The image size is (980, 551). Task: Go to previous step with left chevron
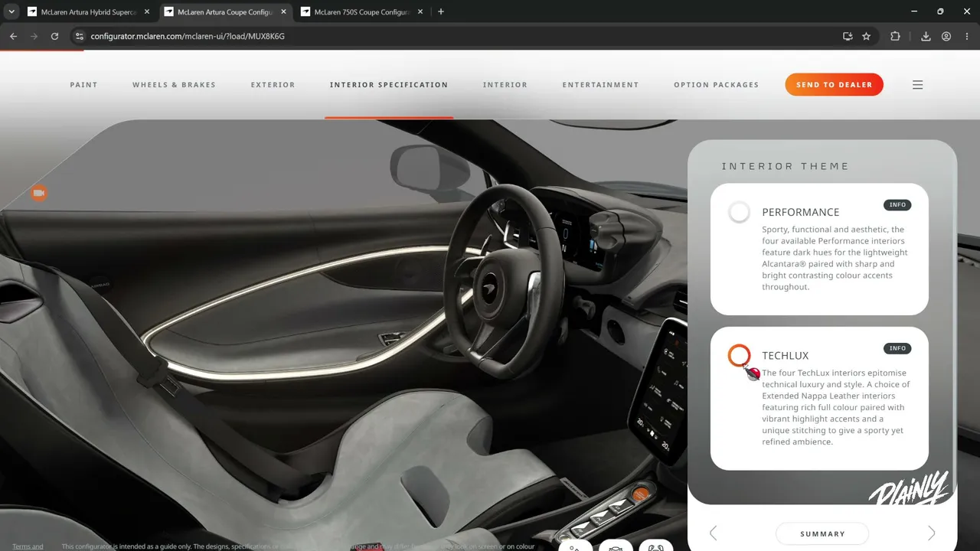pos(714,533)
